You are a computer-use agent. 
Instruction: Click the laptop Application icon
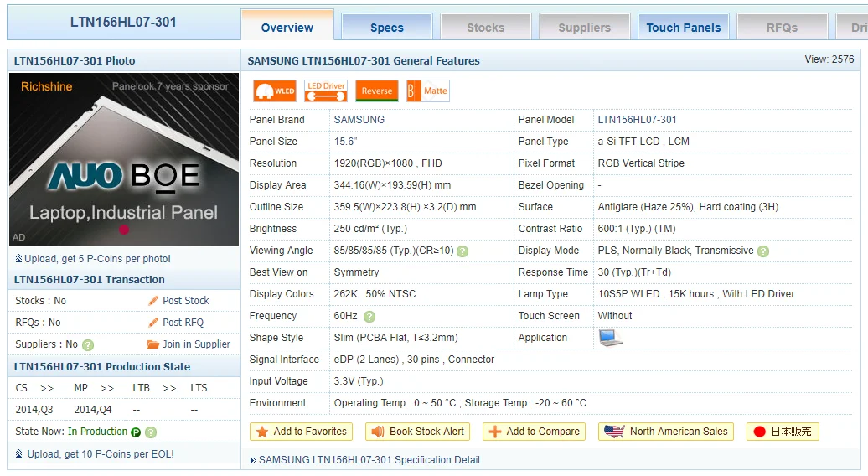[x=610, y=337]
